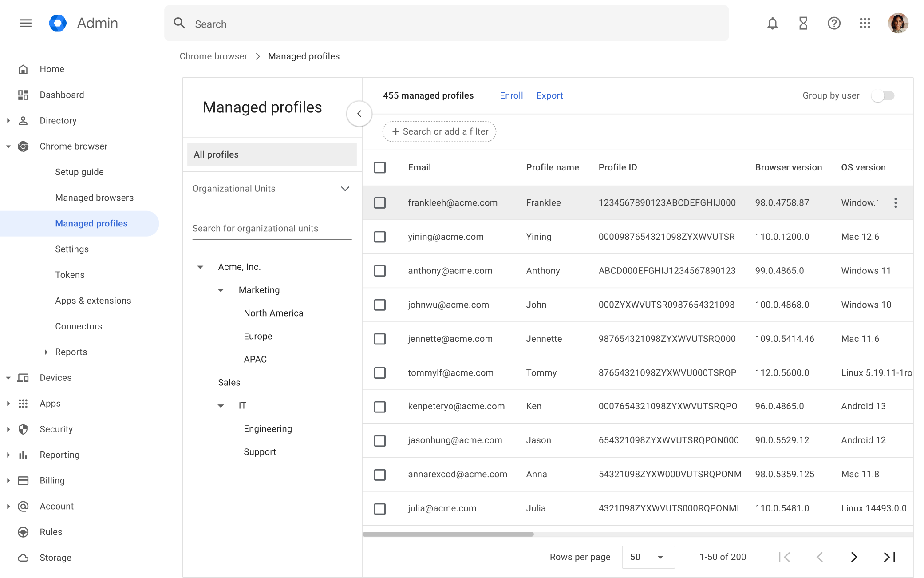
Task: Toggle the Group by user switch
Action: point(883,95)
